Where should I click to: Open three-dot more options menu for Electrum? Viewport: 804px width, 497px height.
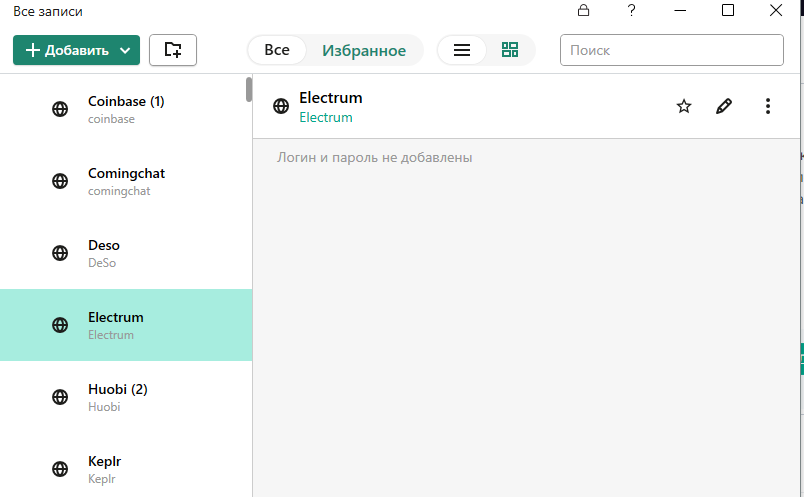pos(768,106)
